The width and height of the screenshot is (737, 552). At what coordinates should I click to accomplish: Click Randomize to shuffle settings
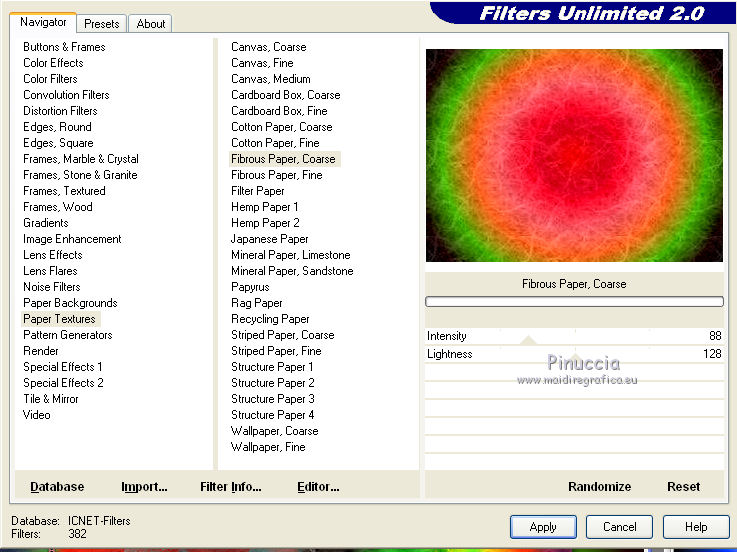point(599,486)
